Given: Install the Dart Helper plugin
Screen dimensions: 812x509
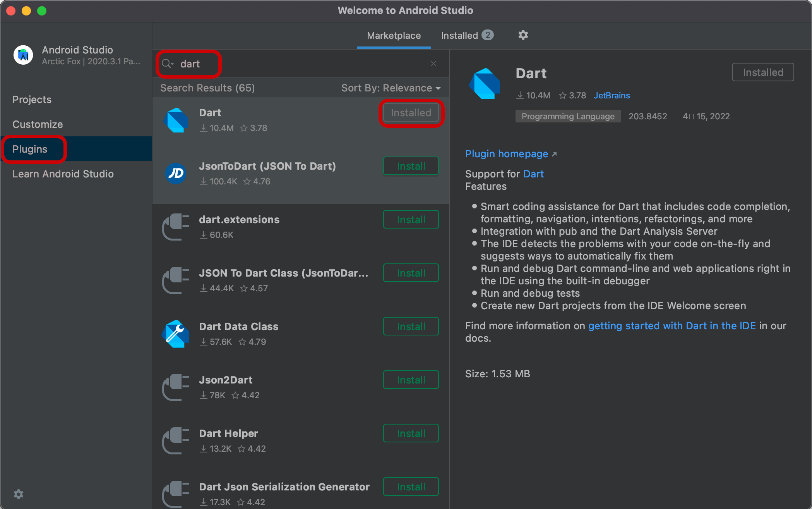Looking at the screenshot, I should 411,433.
